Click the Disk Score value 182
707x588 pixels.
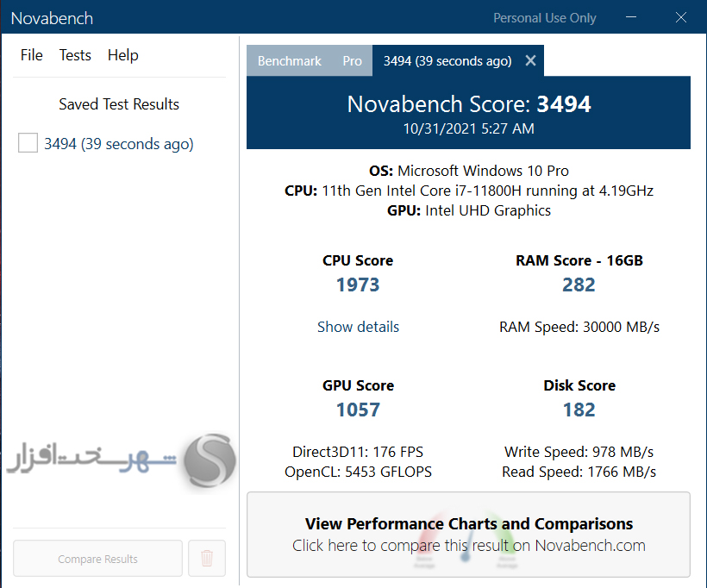(x=579, y=410)
